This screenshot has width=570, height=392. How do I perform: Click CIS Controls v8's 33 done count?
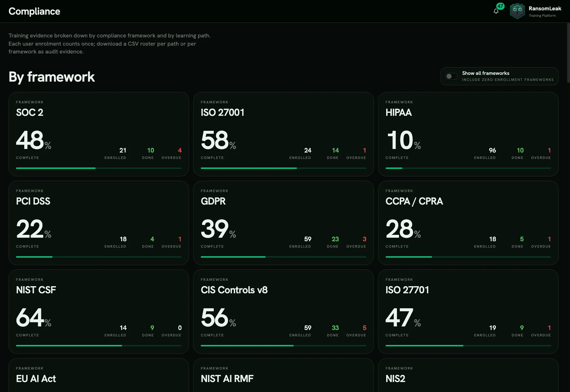[x=335, y=328]
